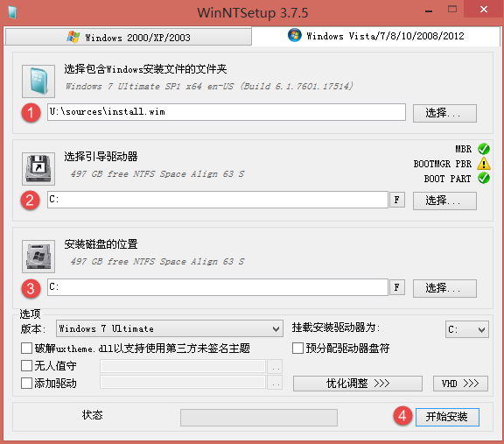Click the disabled unattended file path field
This screenshot has width=504, height=444.
(x=183, y=366)
